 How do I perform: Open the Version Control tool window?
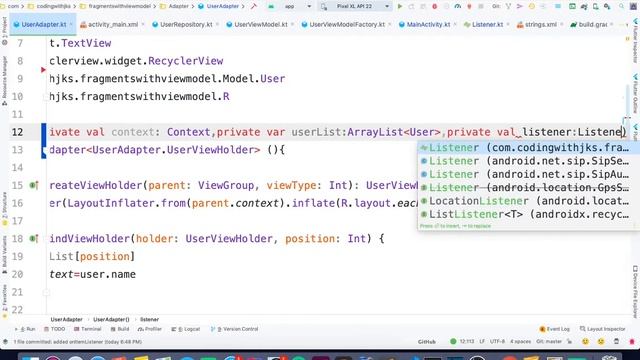click(235, 329)
